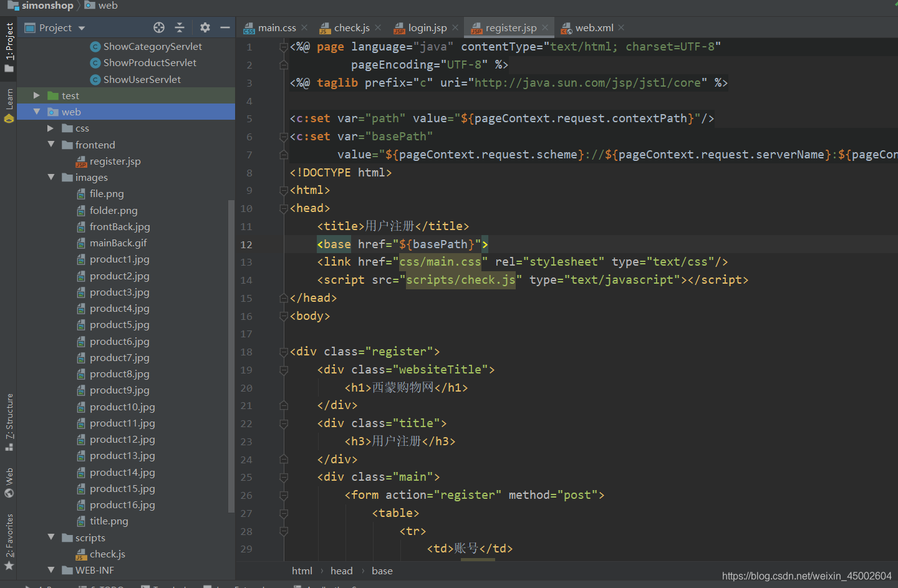Image resolution: width=898 pixels, height=588 pixels.
Task: Click the Project panel vertical scrollbar
Action: [x=231, y=355]
